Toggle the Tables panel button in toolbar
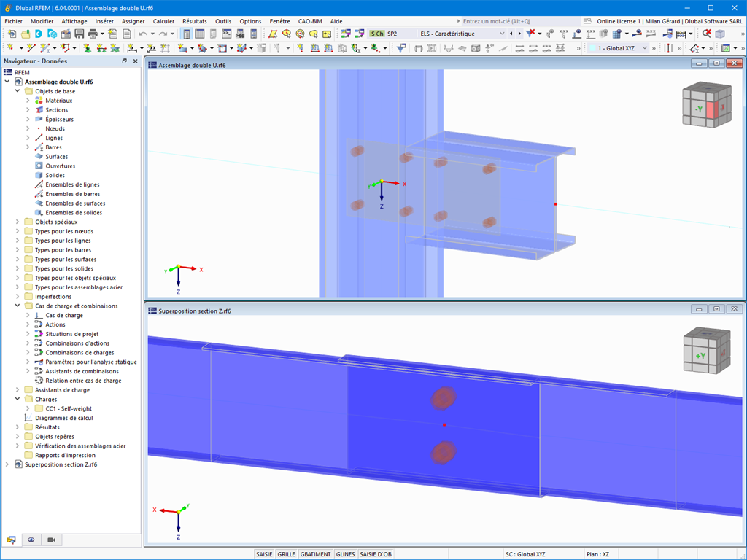 (x=200, y=34)
